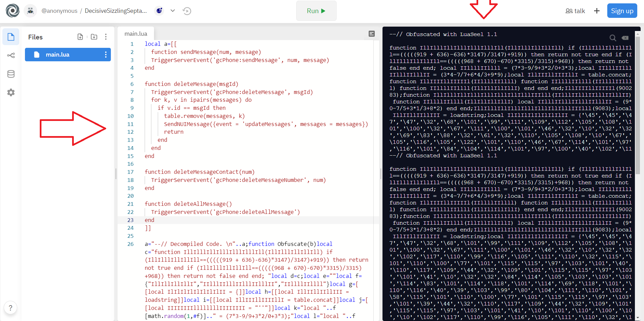
Task: Click the 'function deleteAllMessage()' code line
Action: point(188,204)
